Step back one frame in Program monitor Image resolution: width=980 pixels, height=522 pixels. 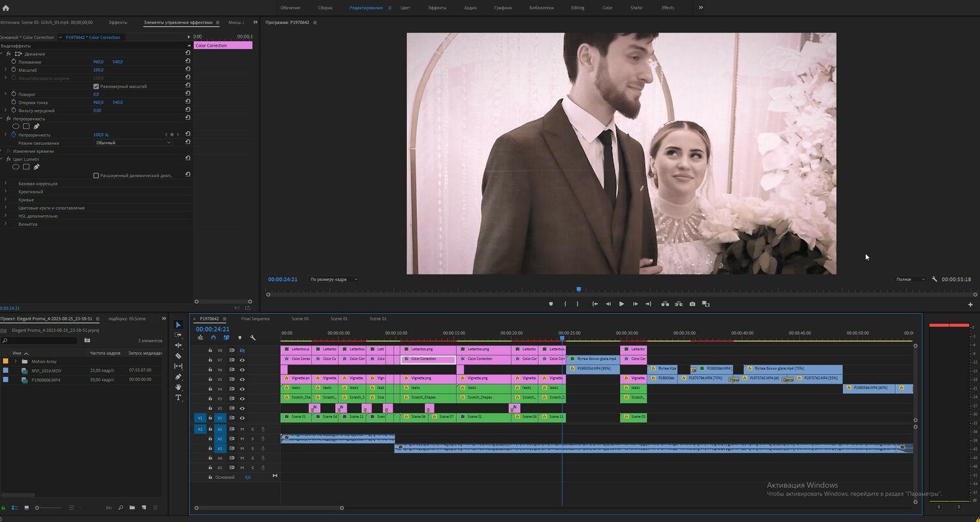608,304
